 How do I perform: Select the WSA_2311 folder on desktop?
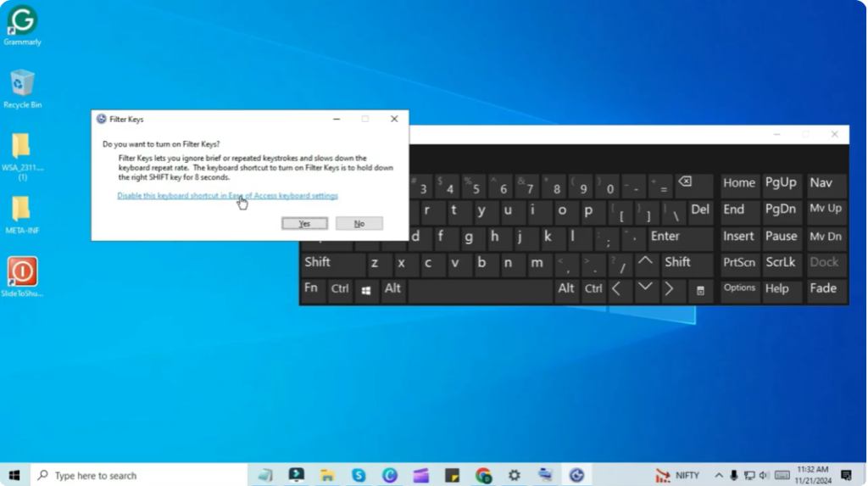click(22, 157)
